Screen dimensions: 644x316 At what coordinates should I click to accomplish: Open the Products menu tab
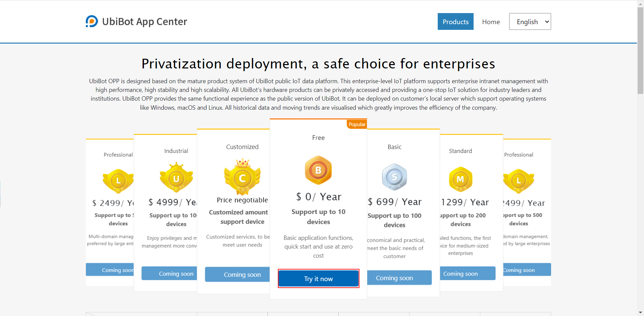[455, 22]
